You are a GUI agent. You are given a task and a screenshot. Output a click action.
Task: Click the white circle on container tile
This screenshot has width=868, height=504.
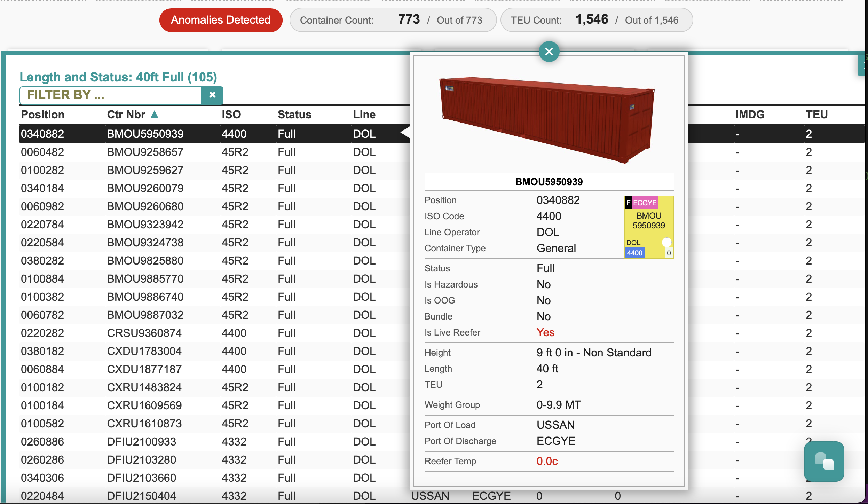click(666, 242)
